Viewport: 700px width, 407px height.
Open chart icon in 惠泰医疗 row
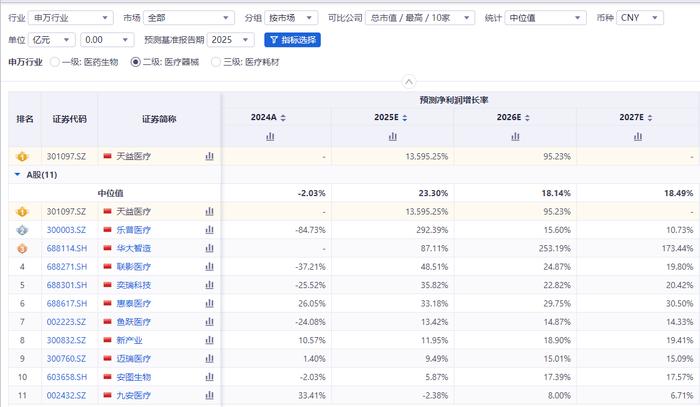pos(209,303)
